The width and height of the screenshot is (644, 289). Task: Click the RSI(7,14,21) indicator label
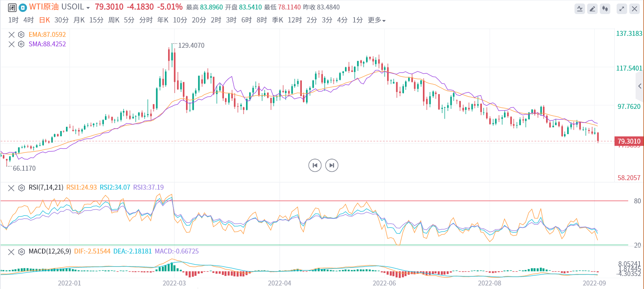(x=46, y=188)
